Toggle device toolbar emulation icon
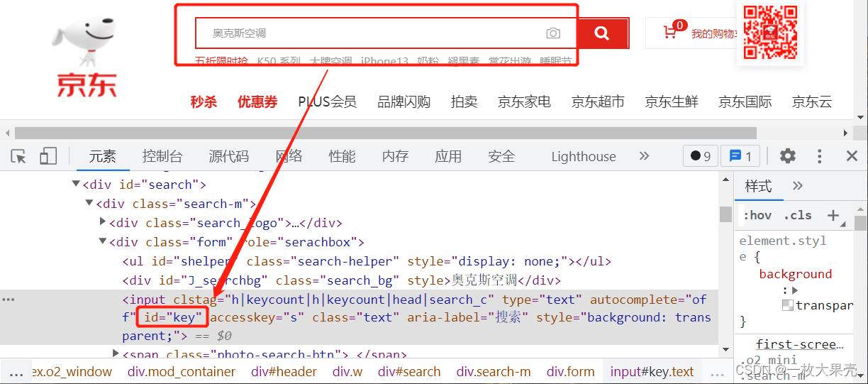868x384 pixels. (x=48, y=156)
